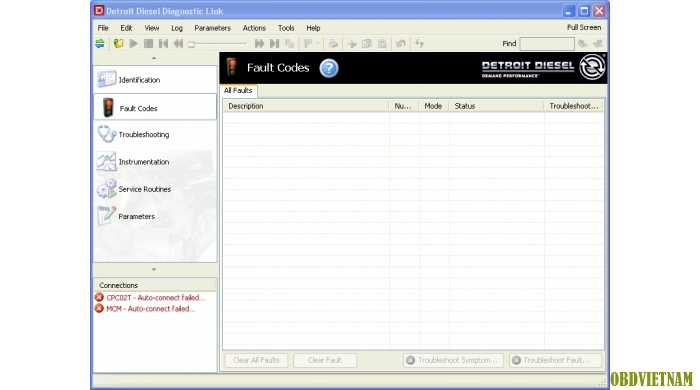Open the File menu

103,28
